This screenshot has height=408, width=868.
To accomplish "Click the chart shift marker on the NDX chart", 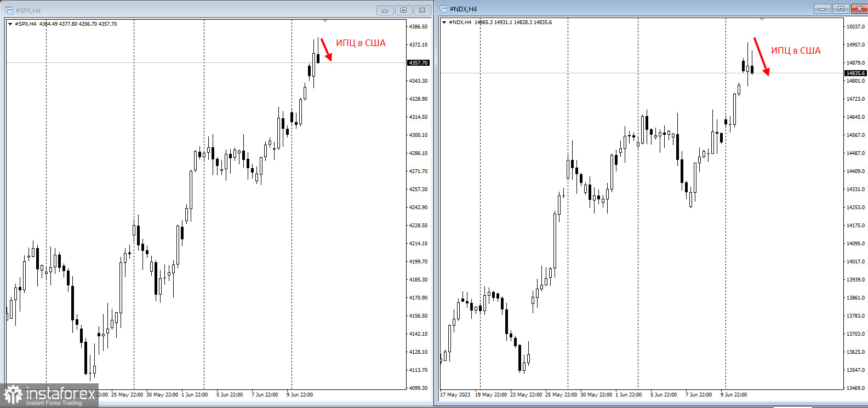I will pyautogui.click(x=761, y=20).
